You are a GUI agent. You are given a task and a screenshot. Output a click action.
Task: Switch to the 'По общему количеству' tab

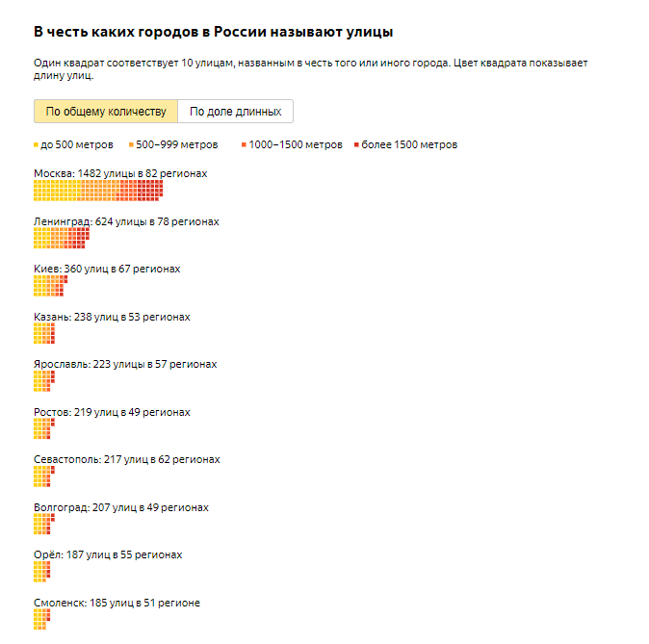(x=106, y=112)
